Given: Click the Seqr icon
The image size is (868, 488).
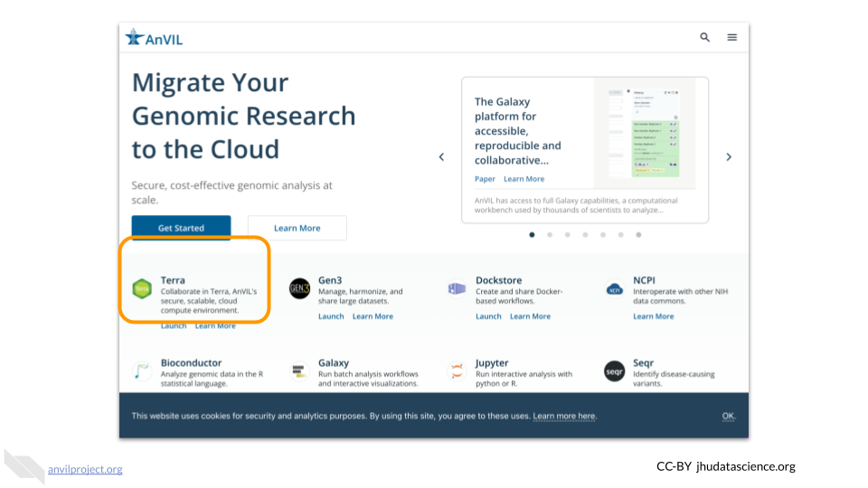Looking at the screenshot, I should click(615, 371).
